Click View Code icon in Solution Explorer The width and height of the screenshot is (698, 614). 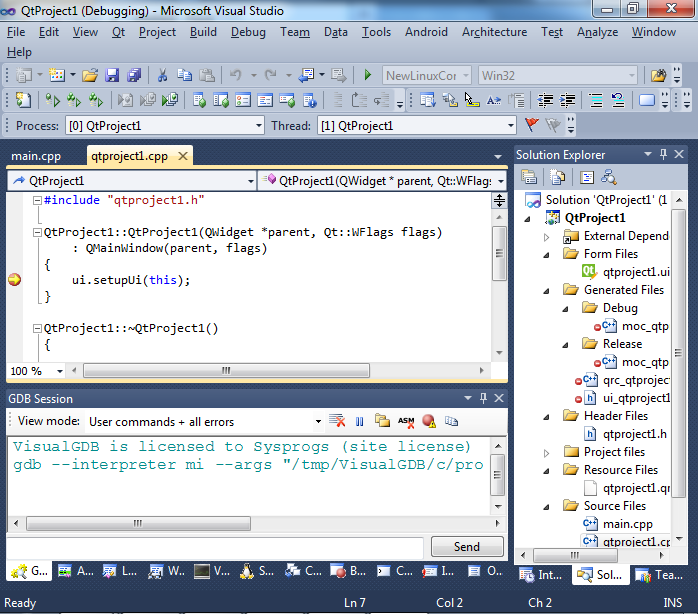(587, 178)
